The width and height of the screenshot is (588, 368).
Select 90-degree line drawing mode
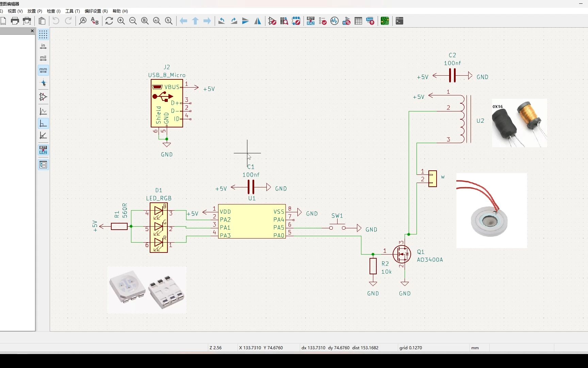point(43,123)
